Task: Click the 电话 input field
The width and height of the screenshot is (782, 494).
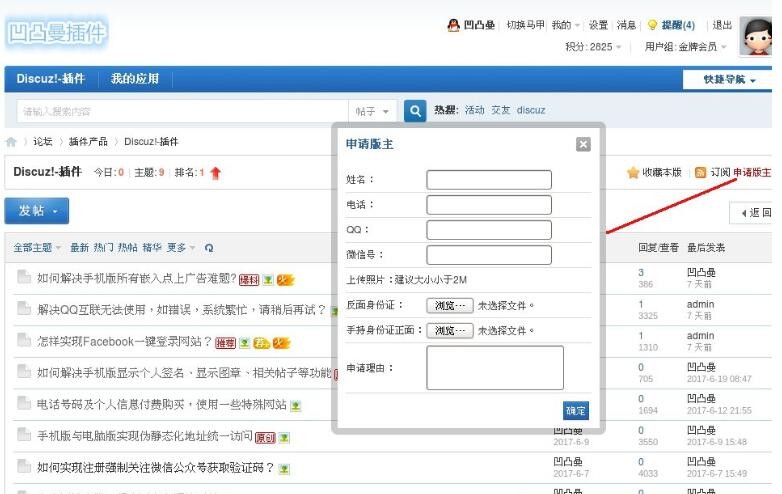Action: 489,205
